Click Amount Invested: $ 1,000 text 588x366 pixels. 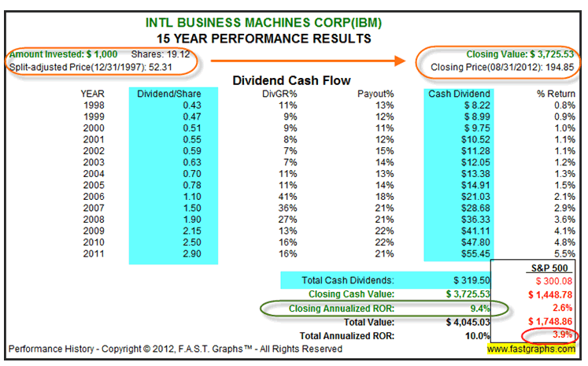[x=64, y=54]
